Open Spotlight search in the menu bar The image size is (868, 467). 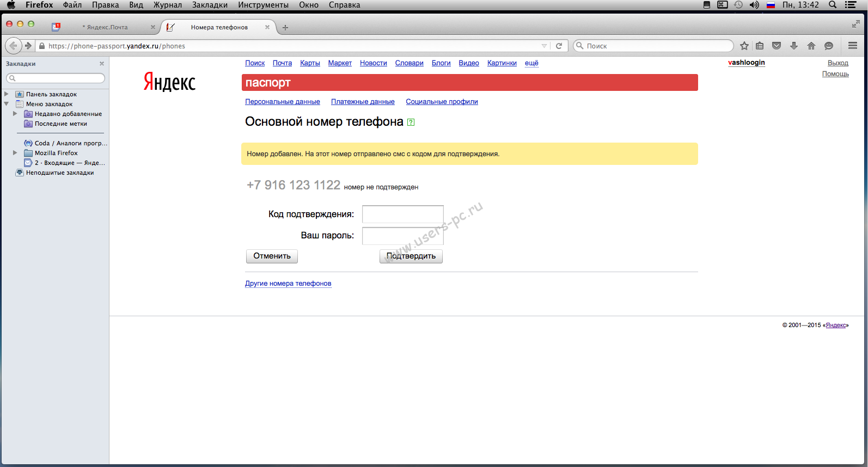833,5
